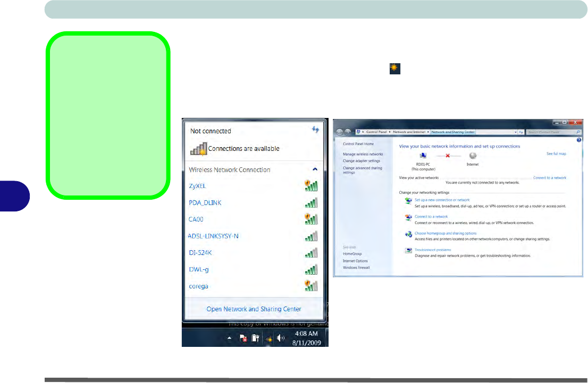
Task: Click corega's signal strength shield icon
Action: pos(311,286)
